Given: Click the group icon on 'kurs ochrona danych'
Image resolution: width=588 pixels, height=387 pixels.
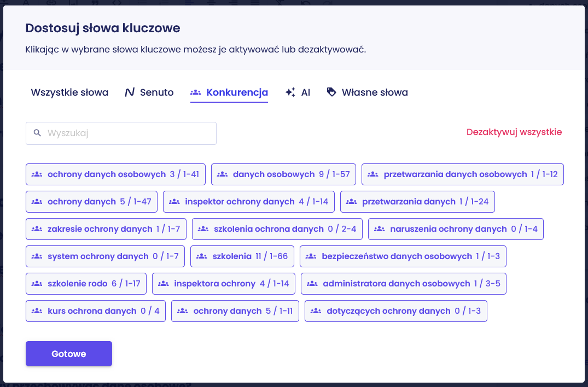Looking at the screenshot, I should coord(37,311).
